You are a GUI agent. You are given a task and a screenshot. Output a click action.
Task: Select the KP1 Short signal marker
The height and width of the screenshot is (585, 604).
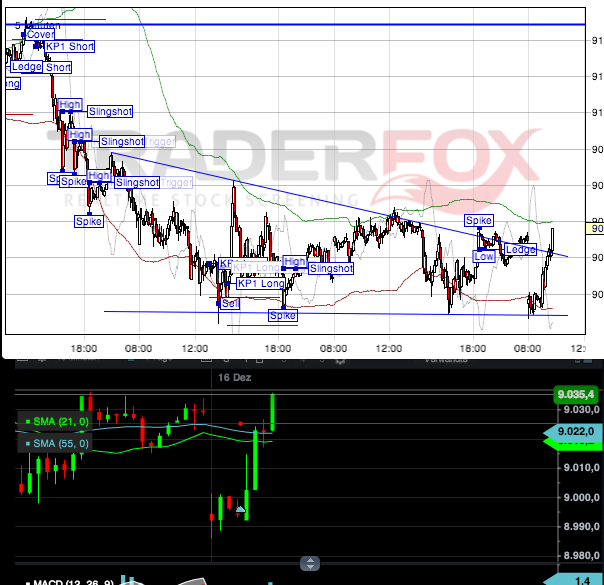point(69,46)
